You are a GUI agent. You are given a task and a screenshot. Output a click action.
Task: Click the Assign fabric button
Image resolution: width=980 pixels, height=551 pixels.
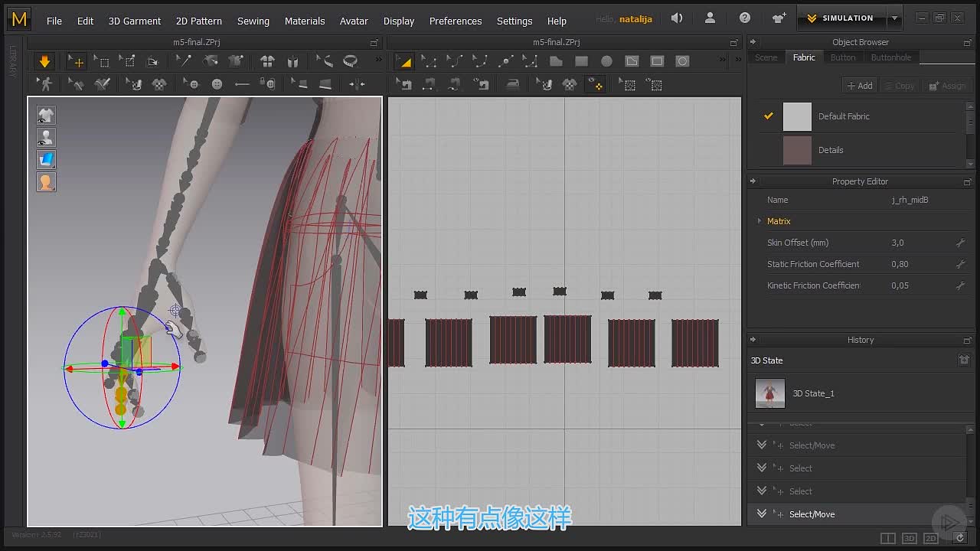tap(947, 86)
